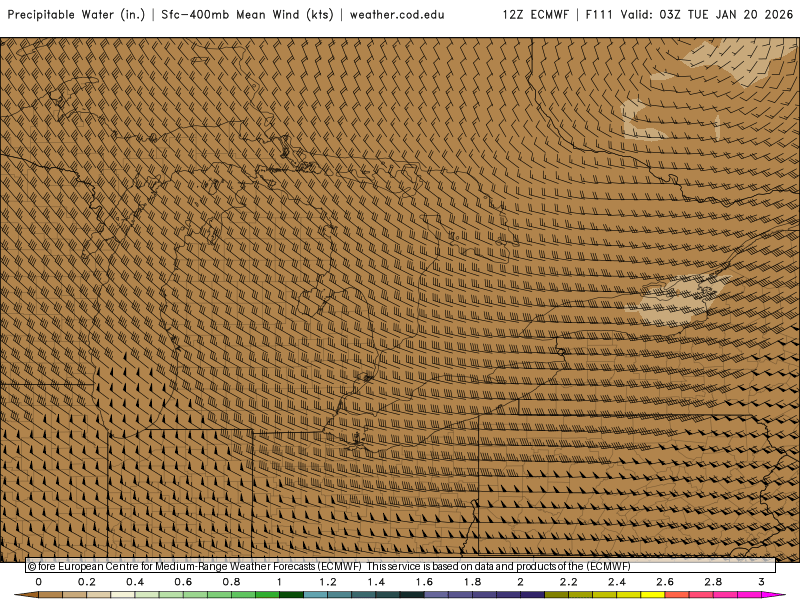800x600 pixels.
Task: Select the orange-red 2.6 to 2.7 swatch
Action: click(x=677, y=595)
